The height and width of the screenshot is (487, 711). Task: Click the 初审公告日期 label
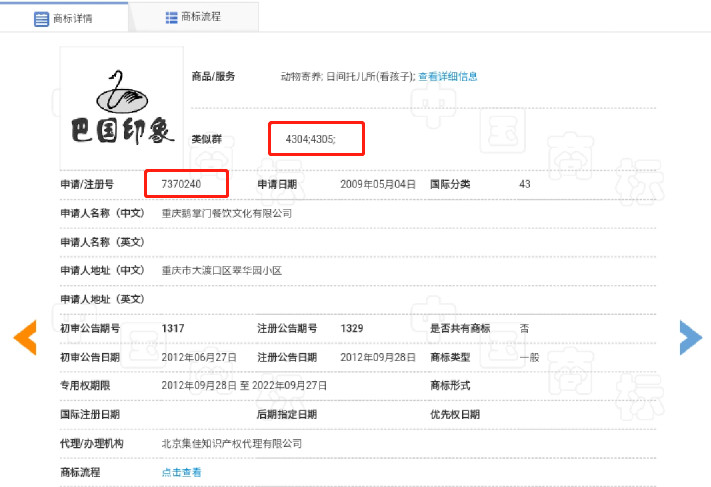(x=90, y=357)
